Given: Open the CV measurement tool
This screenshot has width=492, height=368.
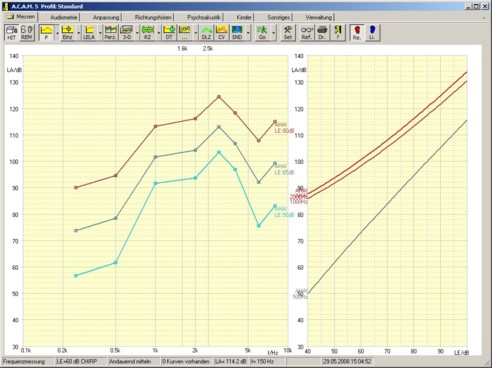Looking at the screenshot, I should [x=222, y=33].
